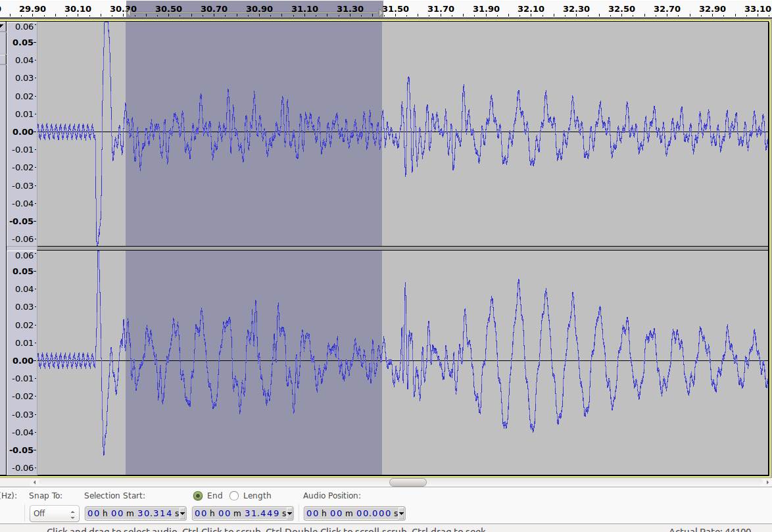The image size is (772, 532).
Task: Click the horizontal scrollbar thumb
Action: [x=408, y=482]
